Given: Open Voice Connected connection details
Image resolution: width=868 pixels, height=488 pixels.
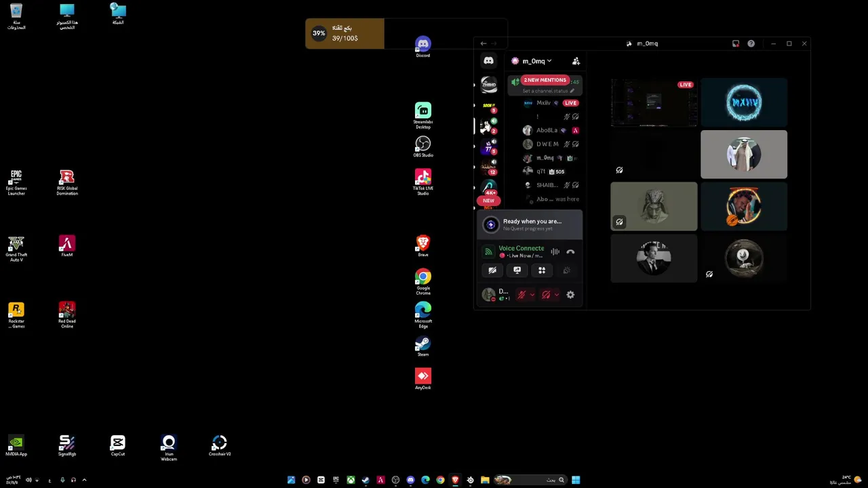Looking at the screenshot, I should (x=521, y=249).
